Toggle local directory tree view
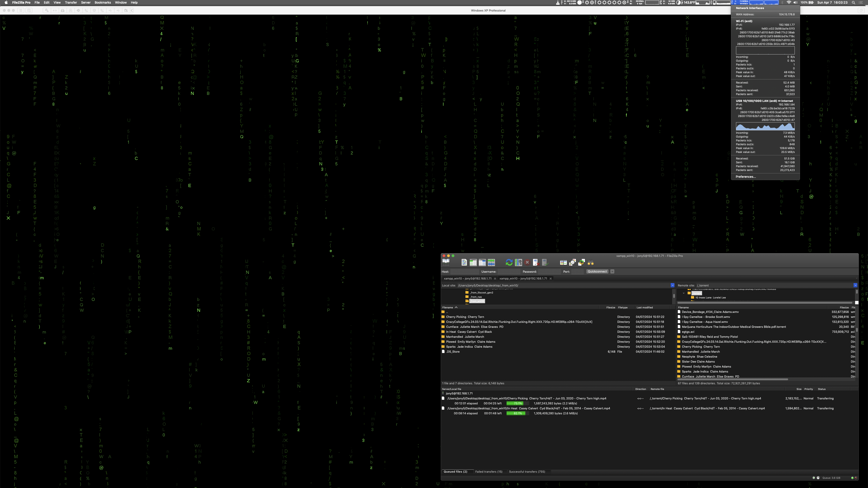Viewport: 868px width, 488px height. pyautogui.click(x=473, y=262)
